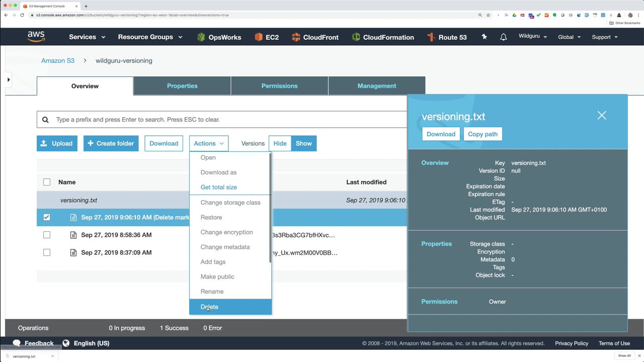Uncheck the Delete marker version checkbox

point(47,217)
